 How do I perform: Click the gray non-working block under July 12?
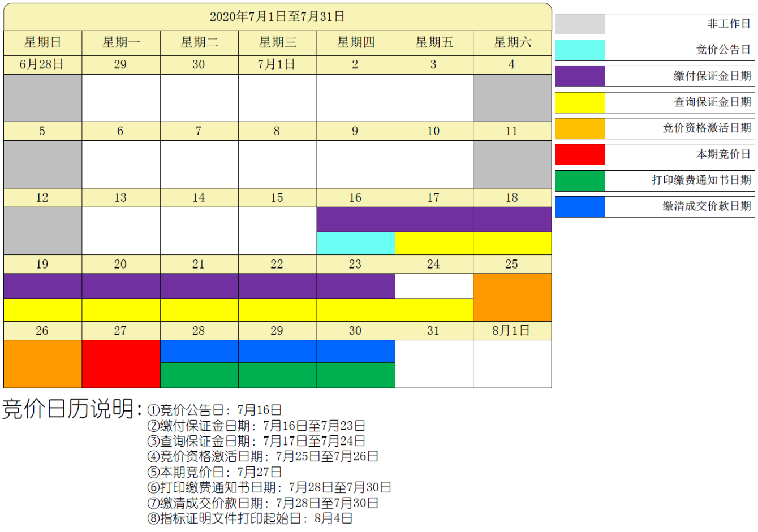tap(43, 231)
